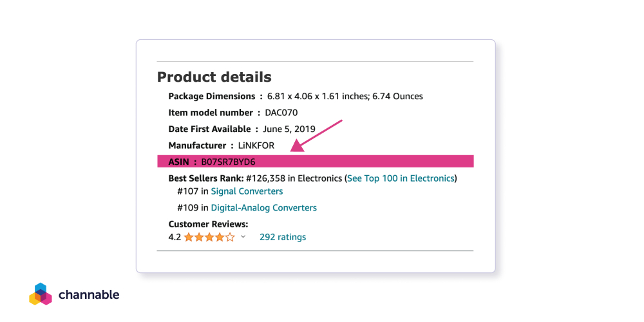The height and width of the screenshot is (322, 644).
Task: Follow the Digital-Analog Converters link
Action: click(x=263, y=207)
